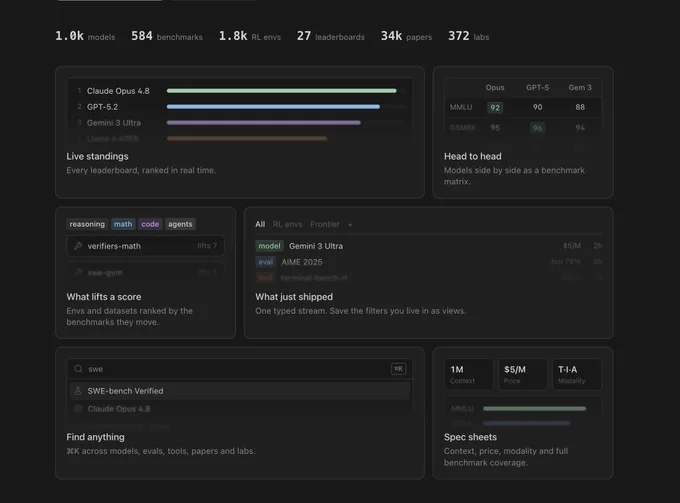
Task: Toggle the code tag filter
Action: 150,224
